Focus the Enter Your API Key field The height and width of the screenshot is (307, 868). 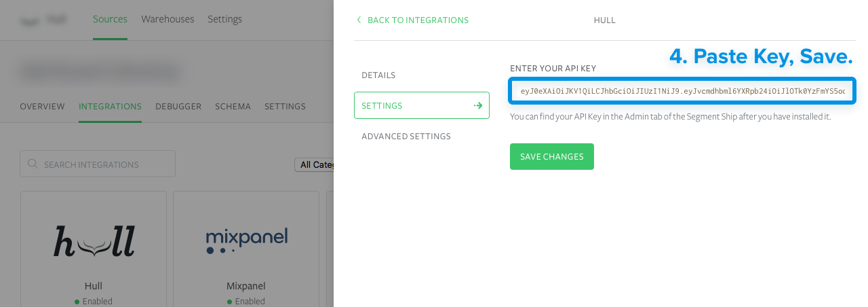coord(682,91)
